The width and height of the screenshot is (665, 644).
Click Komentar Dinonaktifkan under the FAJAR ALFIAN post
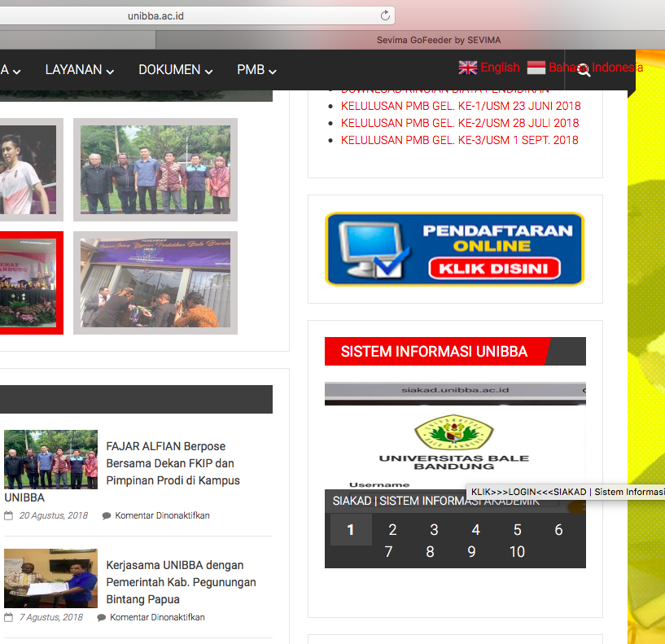tap(163, 515)
